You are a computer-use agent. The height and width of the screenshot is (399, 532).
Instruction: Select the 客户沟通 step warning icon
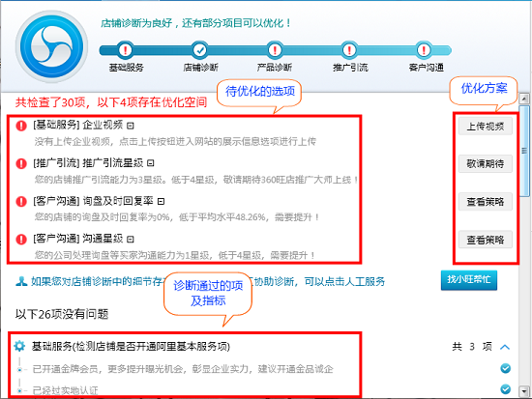point(424,50)
